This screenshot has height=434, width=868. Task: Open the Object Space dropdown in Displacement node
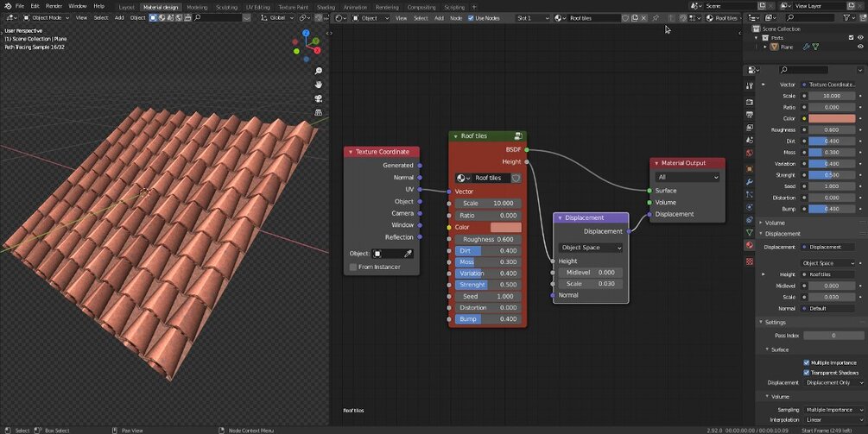[x=592, y=248]
